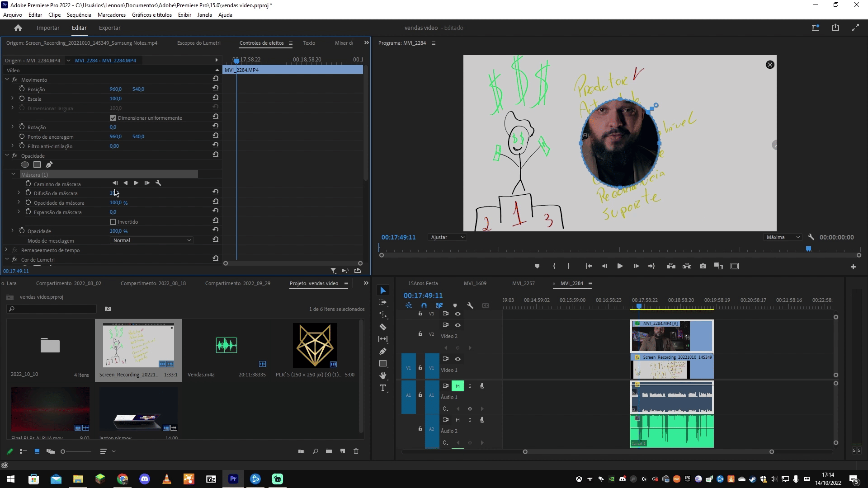868x488 pixels.
Task: Select the Screen_Recording clip thumbnail in project bin
Action: coord(138,345)
